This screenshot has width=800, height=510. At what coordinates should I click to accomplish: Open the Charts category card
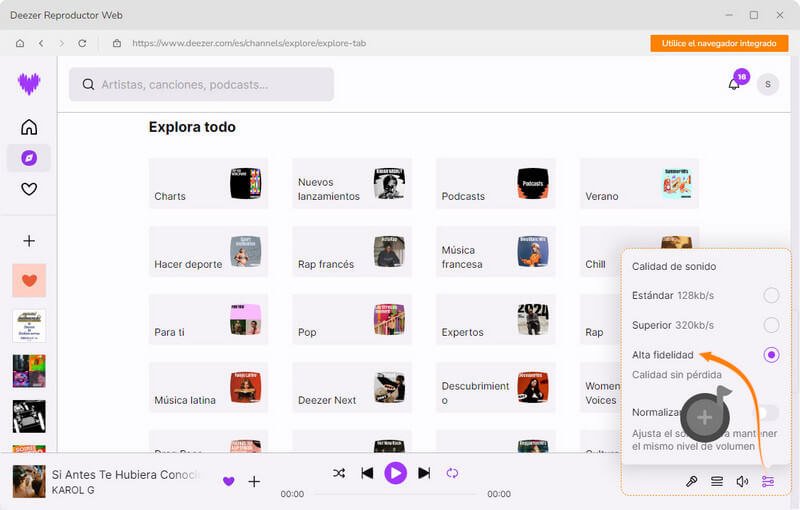coord(208,184)
